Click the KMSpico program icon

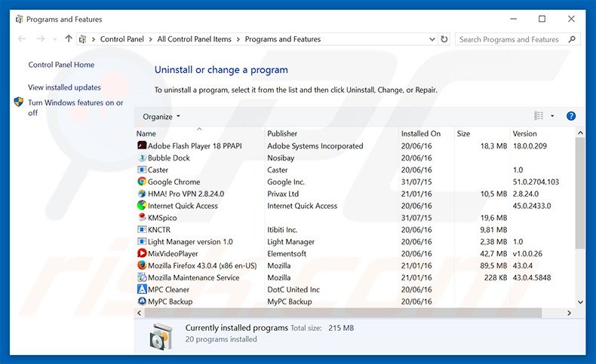point(142,217)
